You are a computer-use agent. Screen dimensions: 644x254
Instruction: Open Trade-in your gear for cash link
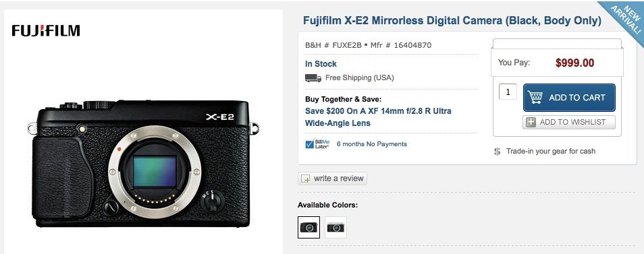pyautogui.click(x=551, y=151)
